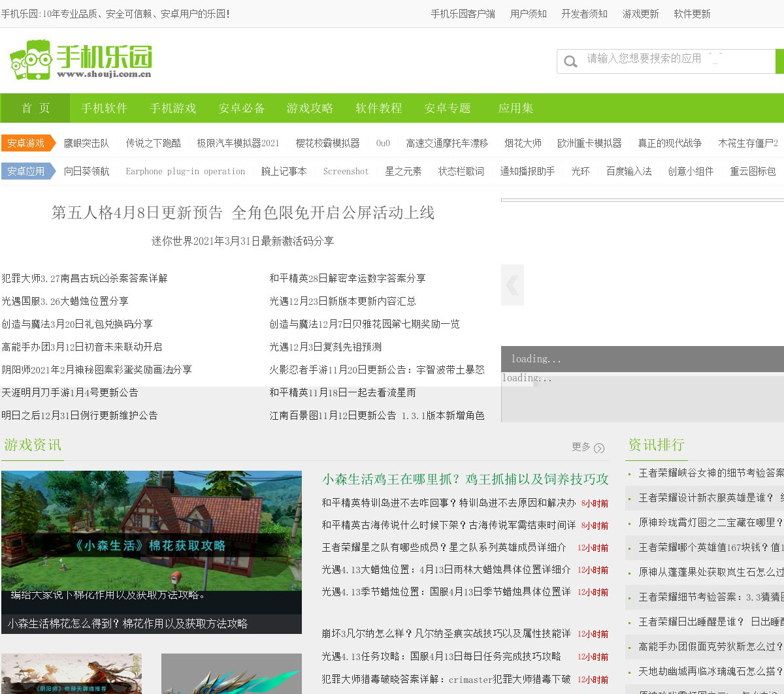
Task: Click the blue 安卓应用 tag
Action: [x=27, y=171]
